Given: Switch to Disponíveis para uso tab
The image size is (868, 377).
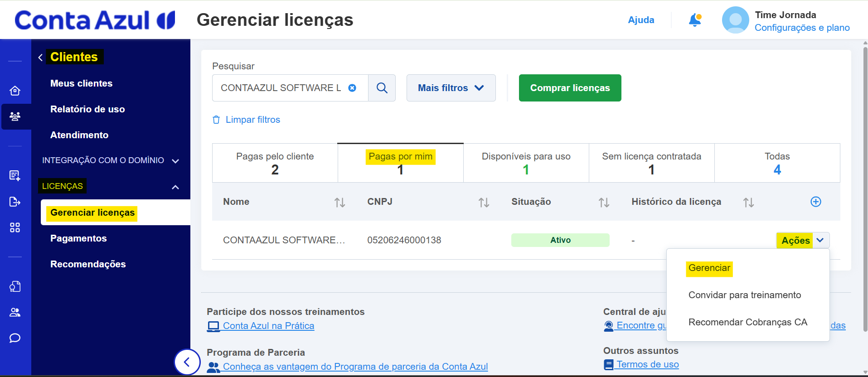Looking at the screenshot, I should point(526,163).
